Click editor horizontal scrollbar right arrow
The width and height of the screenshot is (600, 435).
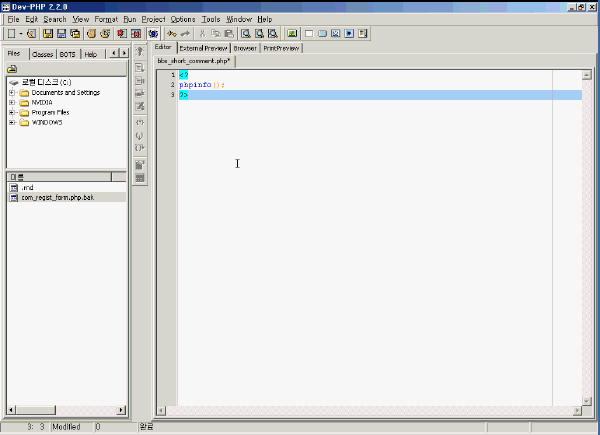click(x=577, y=411)
